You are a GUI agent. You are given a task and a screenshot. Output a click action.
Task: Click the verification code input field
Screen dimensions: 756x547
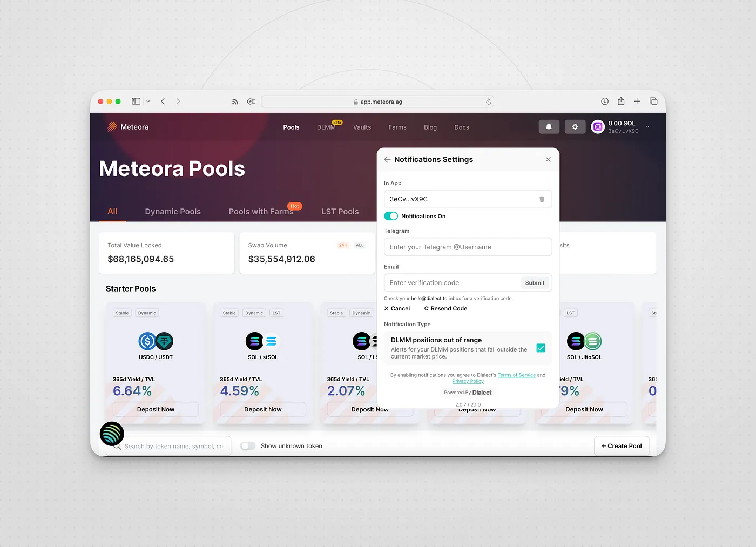pos(452,282)
